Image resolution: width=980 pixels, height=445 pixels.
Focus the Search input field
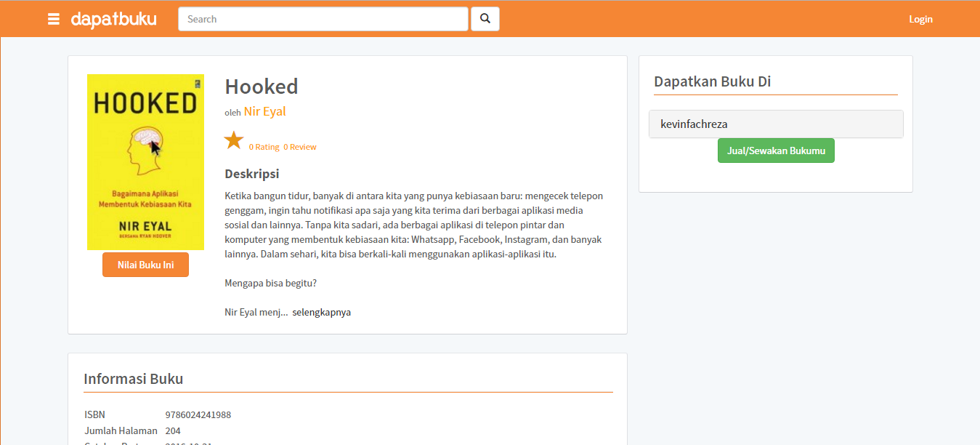[x=323, y=19]
